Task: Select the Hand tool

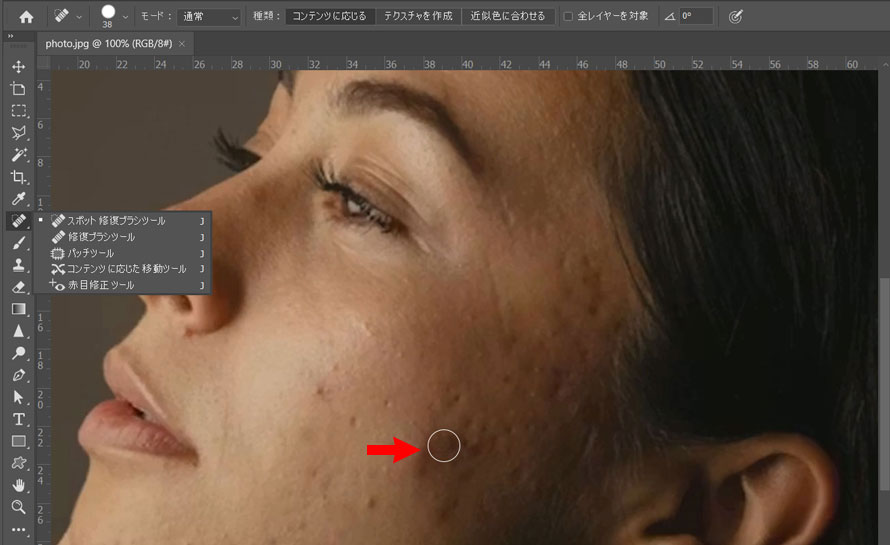Action: [x=18, y=485]
